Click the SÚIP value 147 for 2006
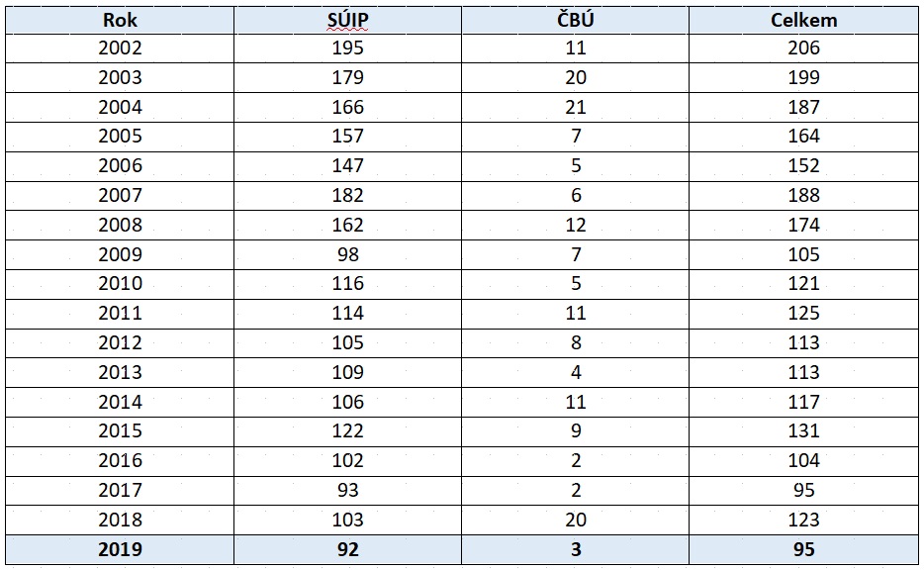The width and height of the screenshot is (924, 570). pyautogui.click(x=348, y=165)
